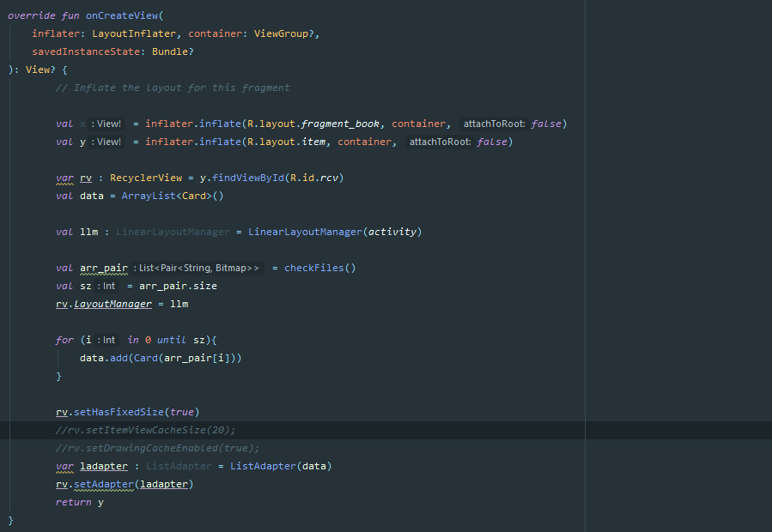Click the llm variable name declaration

88,232
